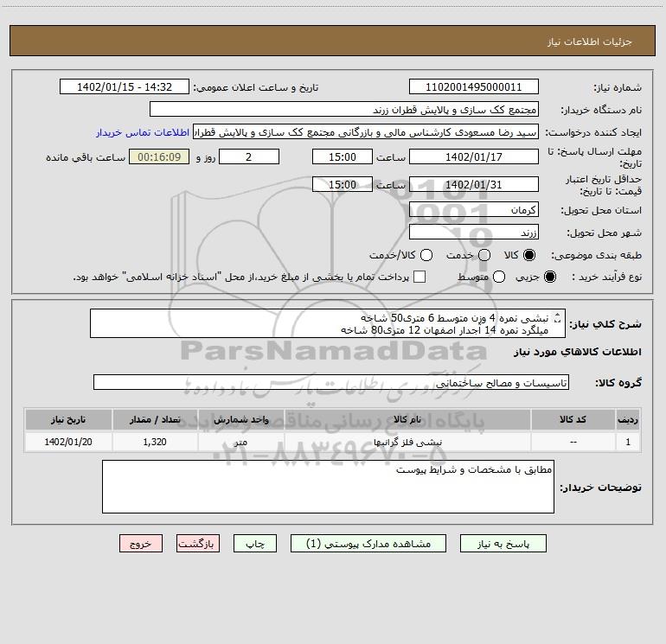
Task: Click the remaining time 00:16:09 field
Action: (x=159, y=156)
